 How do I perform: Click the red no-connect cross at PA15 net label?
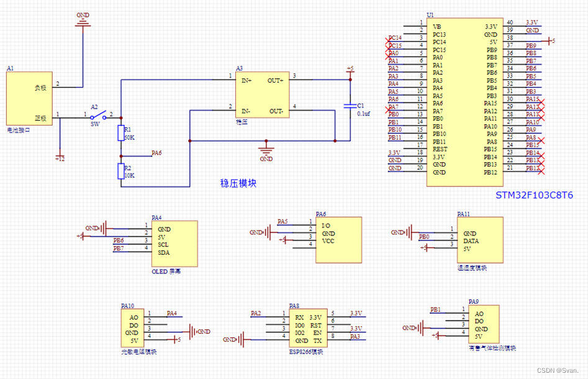541,103
